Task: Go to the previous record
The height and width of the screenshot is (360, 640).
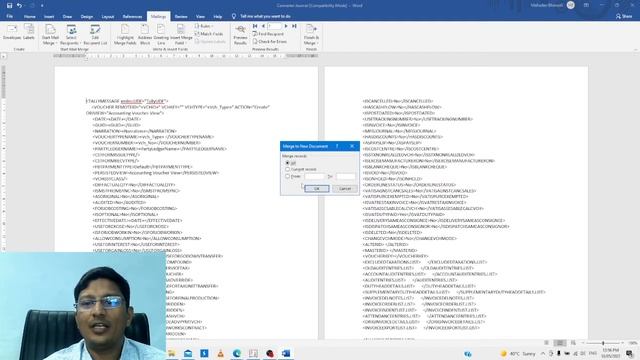Action: (x=263, y=26)
